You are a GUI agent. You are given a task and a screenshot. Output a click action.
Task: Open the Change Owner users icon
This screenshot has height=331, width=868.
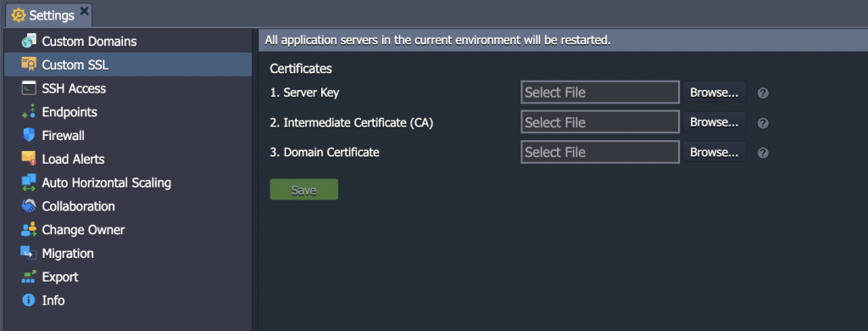[x=29, y=229]
